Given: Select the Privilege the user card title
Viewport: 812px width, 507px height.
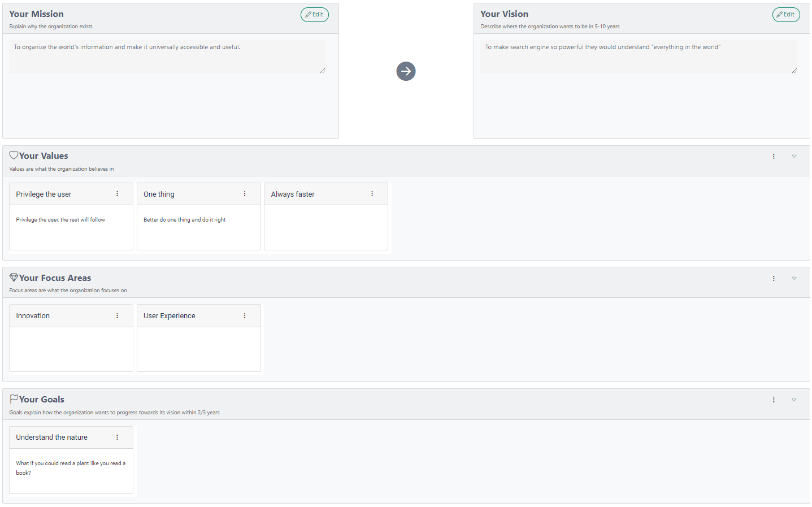Looking at the screenshot, I should [x=44, y=194].
